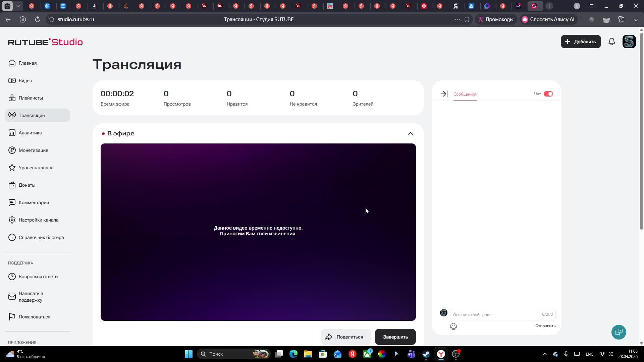The width and height of the screenshot is (644, 362).
Task: Click the channel avatar in header
Action: click(629, 42)
